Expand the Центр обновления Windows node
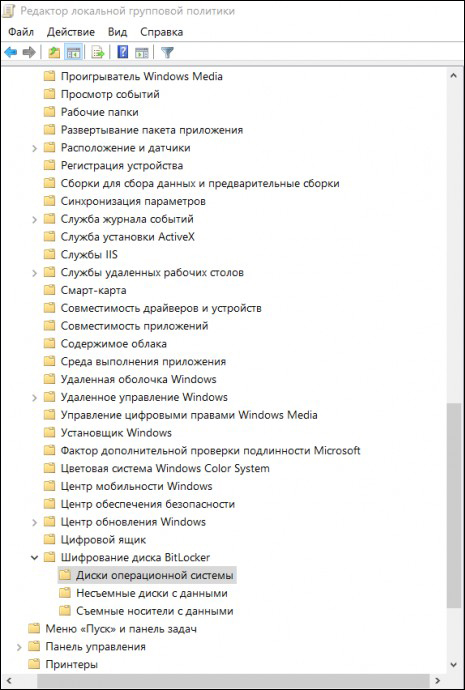Viewport: 465px width, 690px height. 34,522
